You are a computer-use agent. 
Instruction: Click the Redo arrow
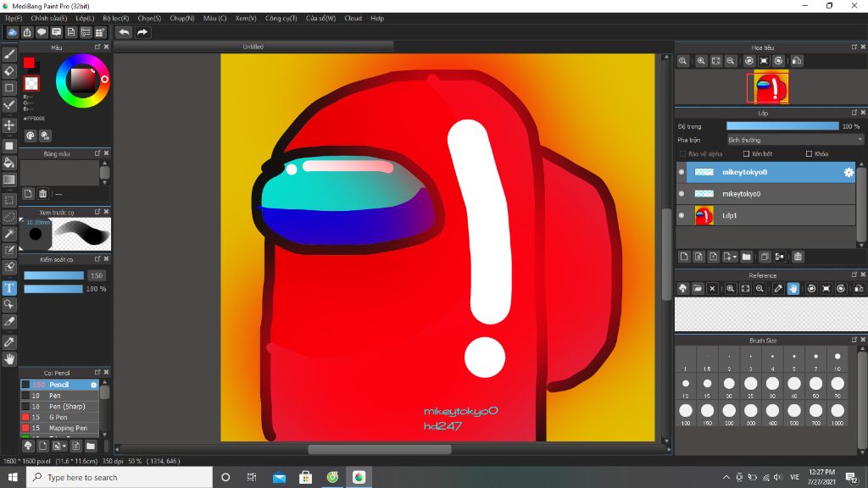pos(142,32)
